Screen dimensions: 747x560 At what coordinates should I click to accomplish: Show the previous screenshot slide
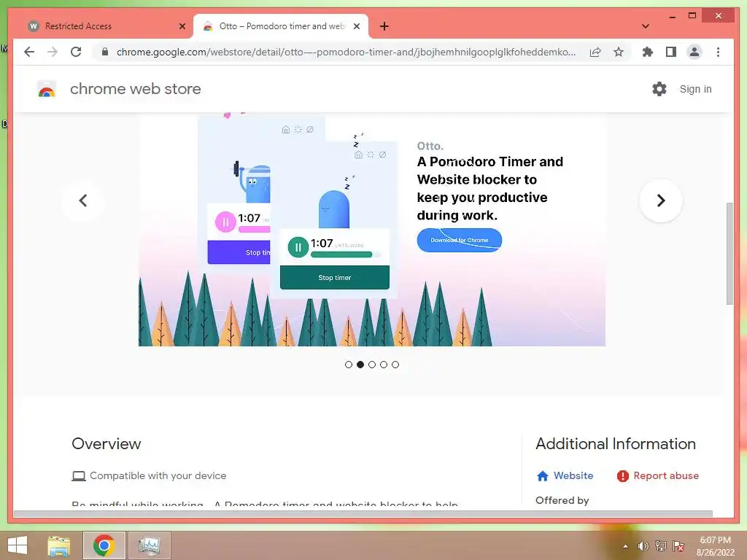[83, 201]
